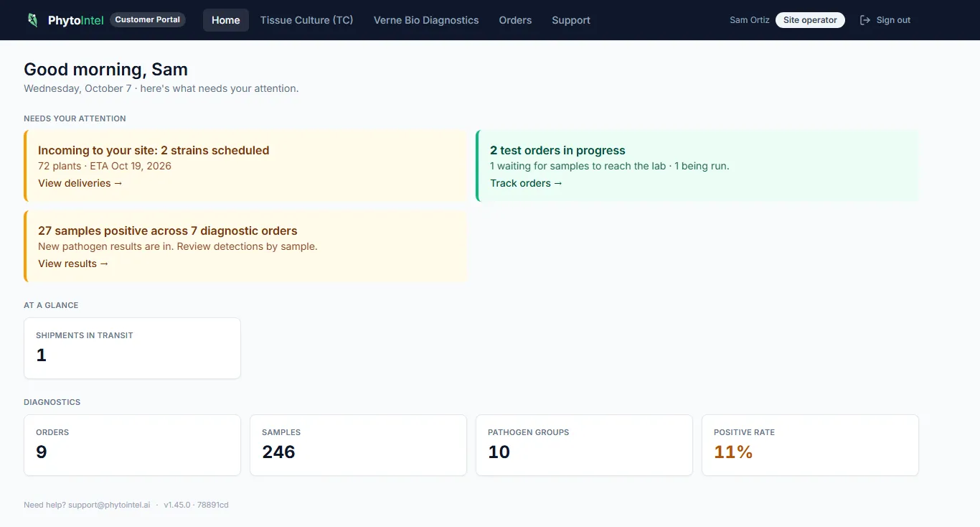
Task: Click the '2 test orders in progress' heading
Action: (557, 150)
